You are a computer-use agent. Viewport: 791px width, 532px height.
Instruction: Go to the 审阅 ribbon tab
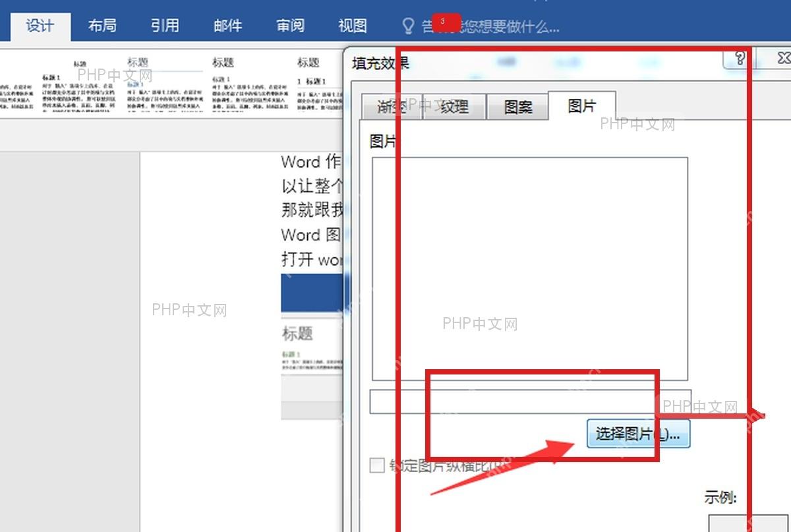[291, 26]
